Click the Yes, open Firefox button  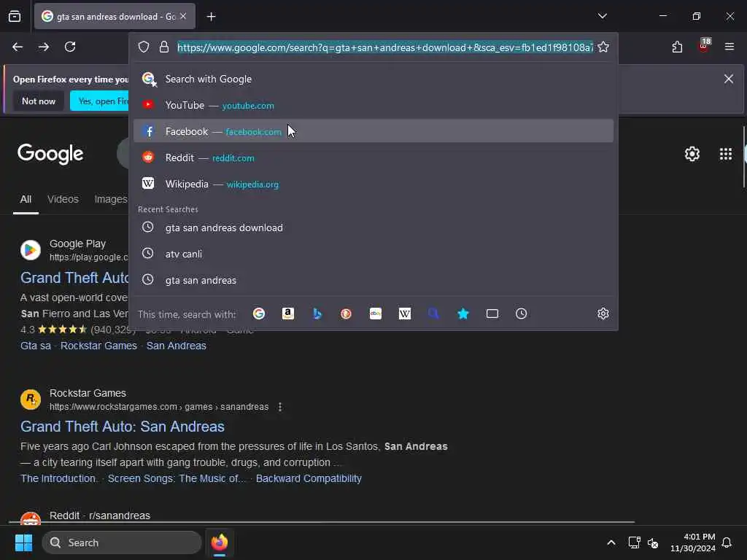tap(100, 101)
